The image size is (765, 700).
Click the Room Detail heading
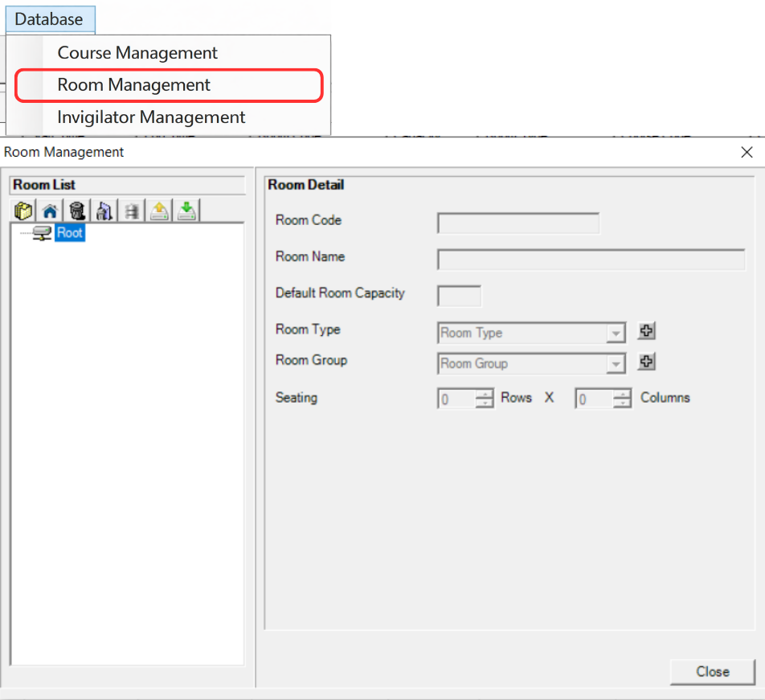pyautogui.click(x=306, y=185)
